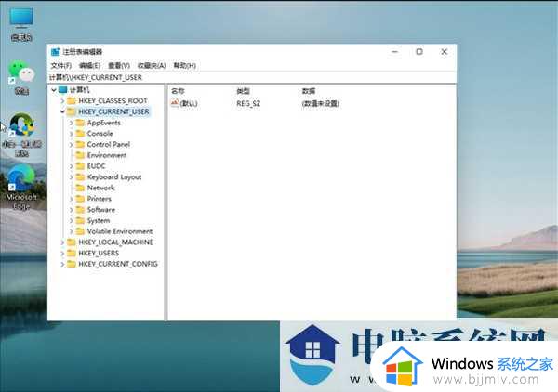Click the EUDC folder icon
The height and width of the screenshot is (392, 558).
click(80, 166)
